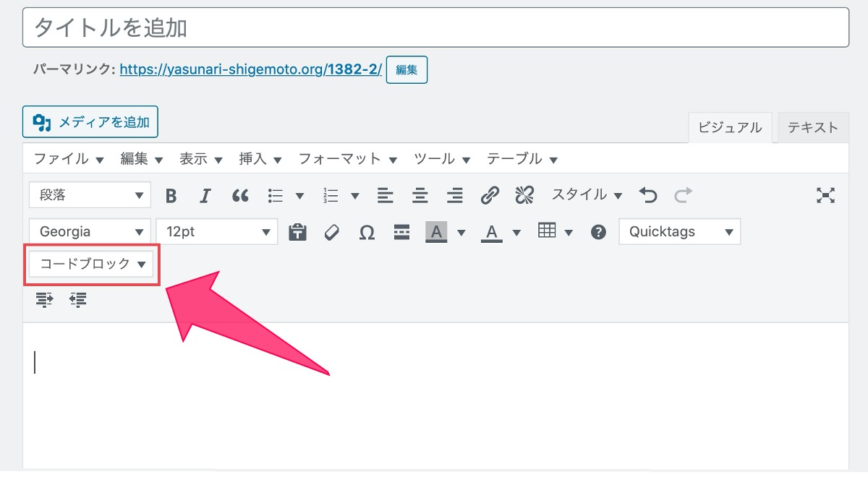Open background color picker arrow
This screenshot has height=477, width=868.
(461, 232)
